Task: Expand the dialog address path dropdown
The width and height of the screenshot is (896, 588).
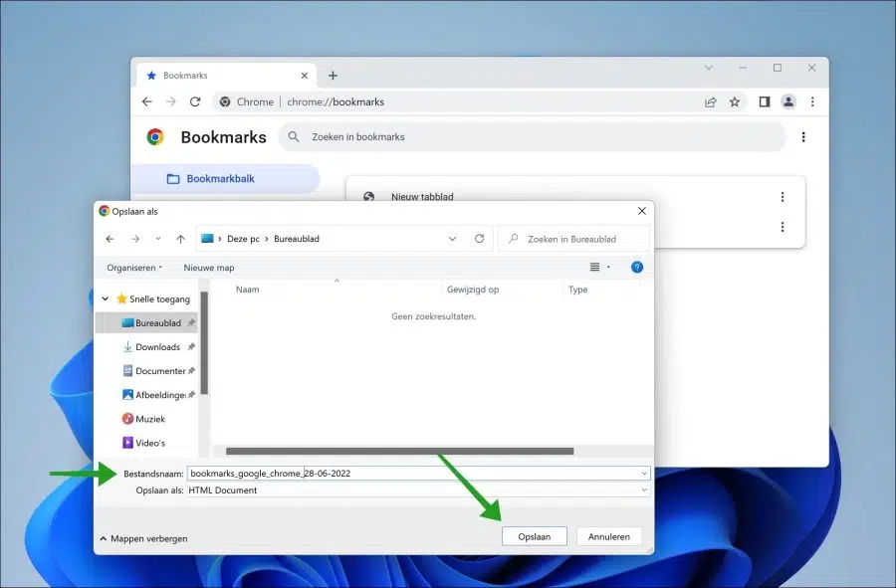Action: click(452, 239)
